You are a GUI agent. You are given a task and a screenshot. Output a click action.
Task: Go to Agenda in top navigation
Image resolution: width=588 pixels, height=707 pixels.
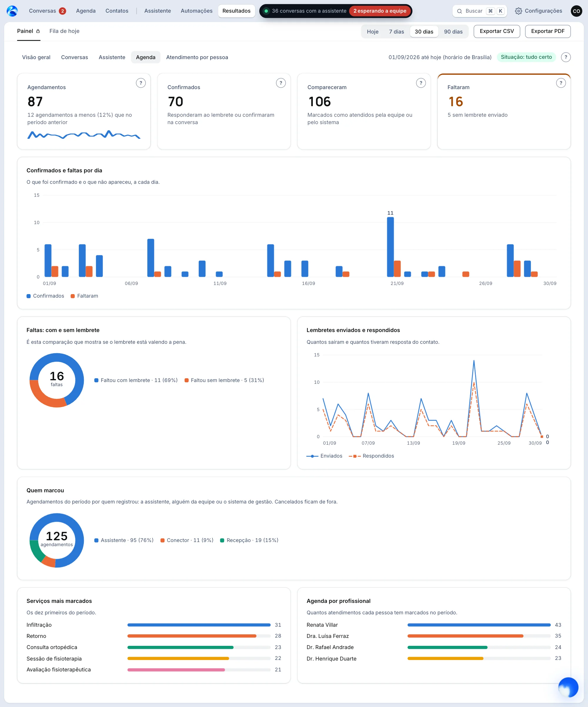click(x=86, y=11)
